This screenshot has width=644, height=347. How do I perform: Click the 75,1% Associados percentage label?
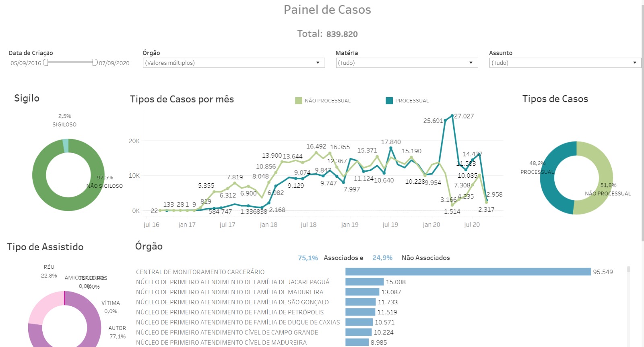click(x=308, y=258)
